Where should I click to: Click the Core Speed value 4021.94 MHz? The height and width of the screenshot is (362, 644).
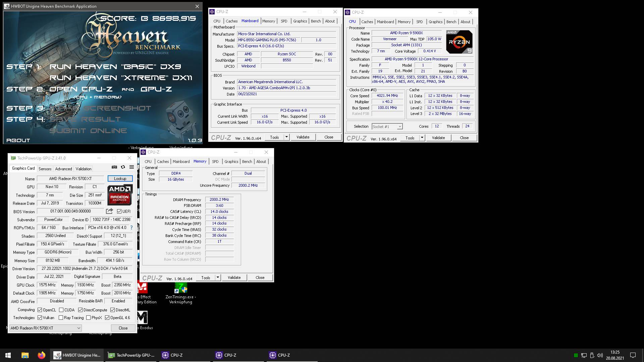387,96
